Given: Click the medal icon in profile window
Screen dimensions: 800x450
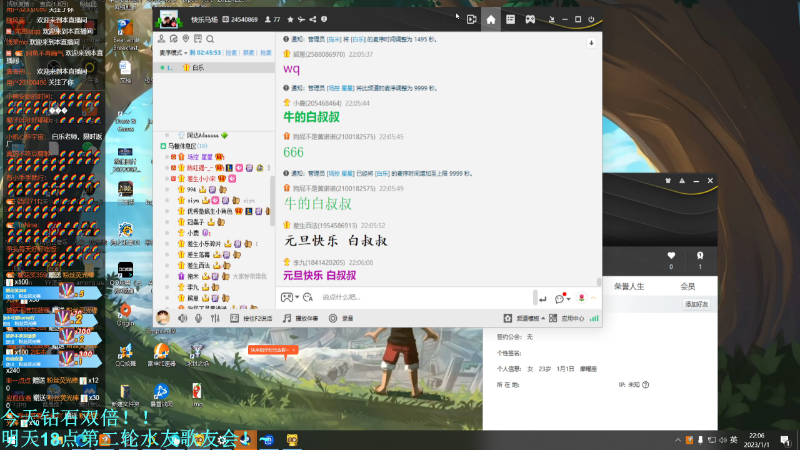Looking at the screenshot, I should [x=700, y=256].
